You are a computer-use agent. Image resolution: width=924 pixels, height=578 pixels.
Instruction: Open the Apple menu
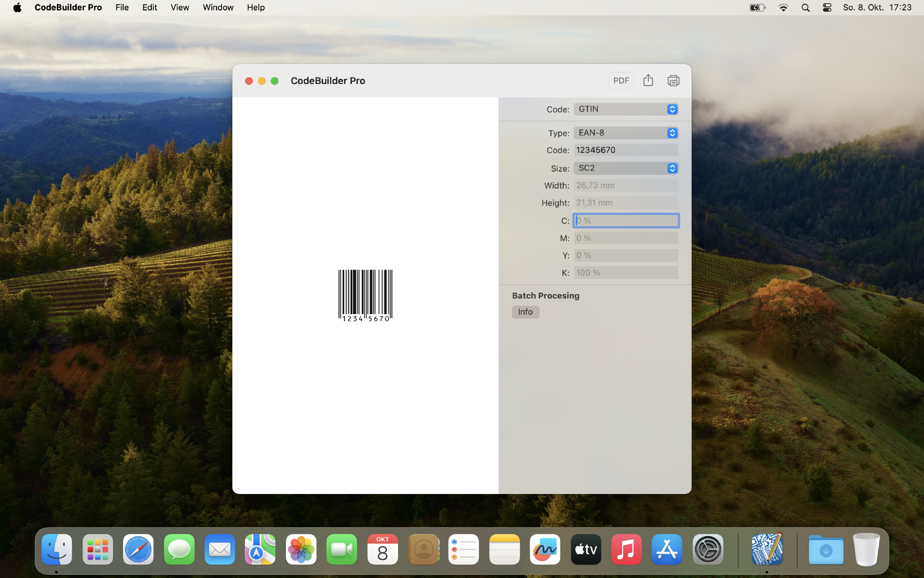(x=17, y=7)
